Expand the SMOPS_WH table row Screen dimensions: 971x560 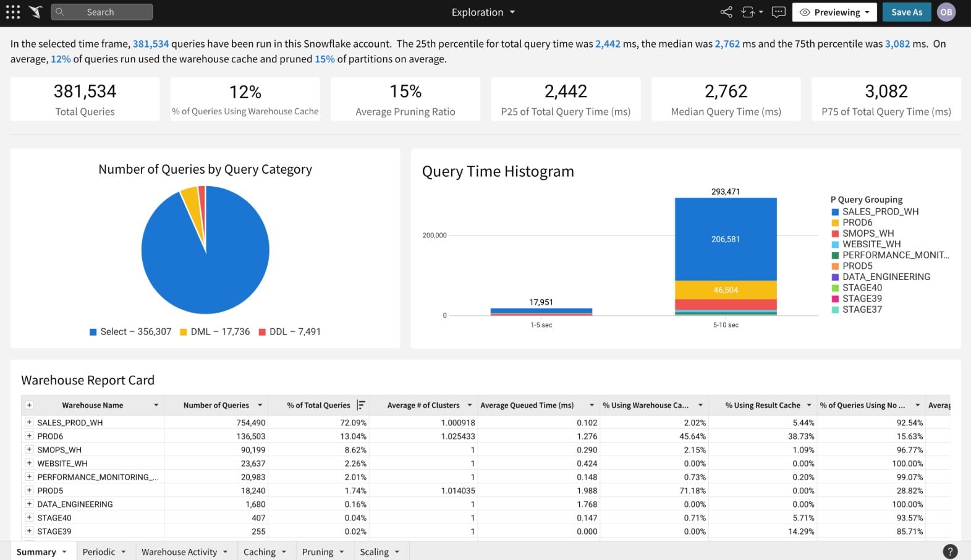tap(28, 449)
